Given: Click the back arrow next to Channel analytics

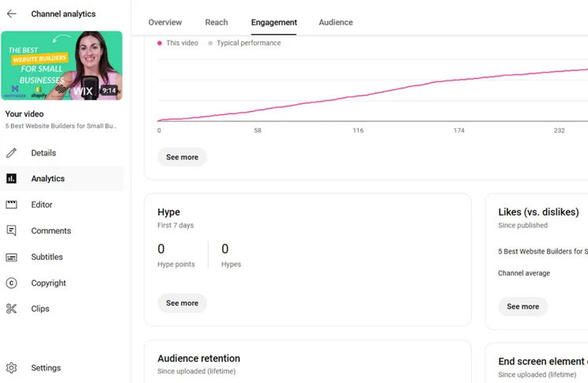Looking at the screenshot, I should pyautogui.click(x=12, y=14).
